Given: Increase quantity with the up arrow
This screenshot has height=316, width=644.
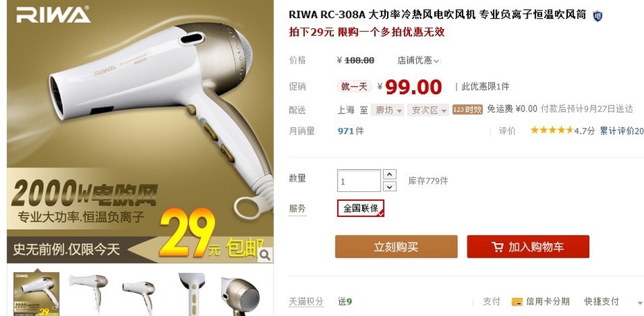Looking at the screenshot, I should [x=389, y=174].
